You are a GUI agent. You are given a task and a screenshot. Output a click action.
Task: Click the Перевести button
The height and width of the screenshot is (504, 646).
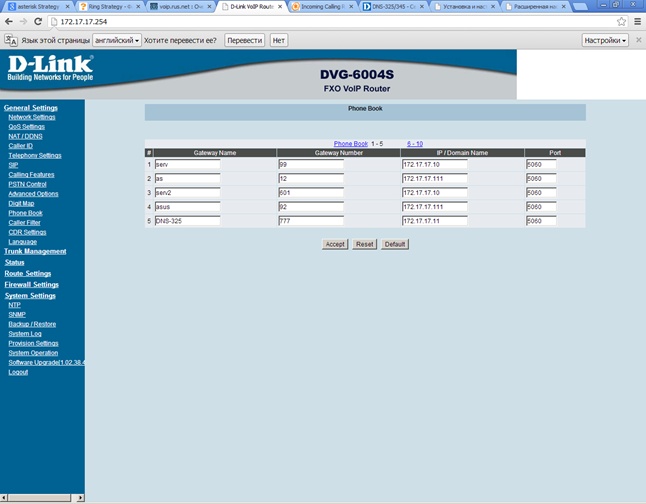pyautogui.click(x=245, y=40)
